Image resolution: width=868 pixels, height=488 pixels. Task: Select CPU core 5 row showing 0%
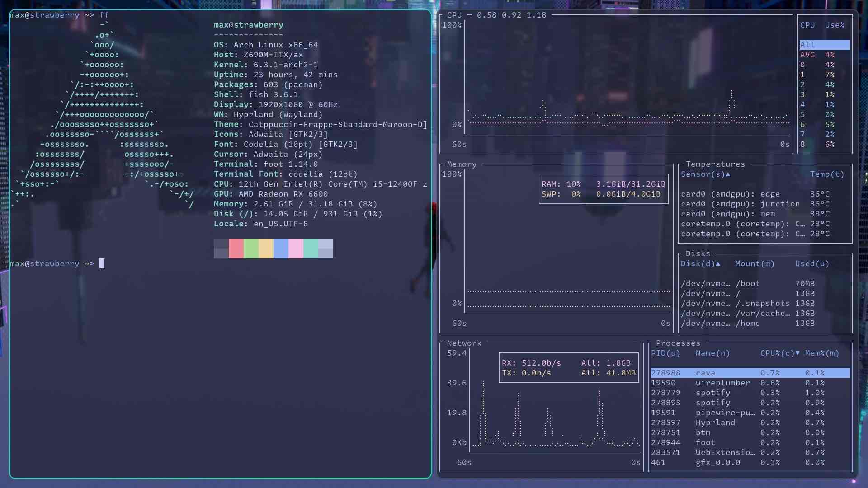click(825, 114)
